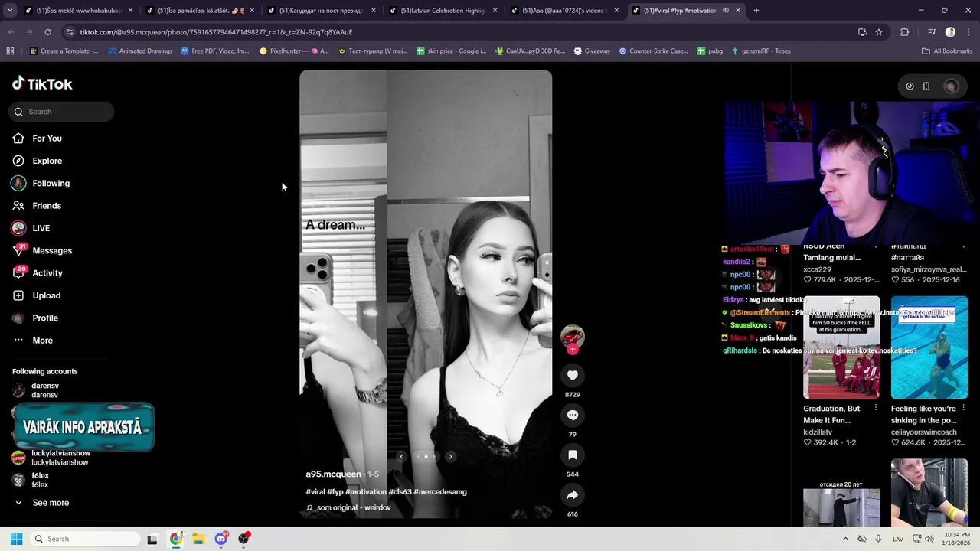Screen dimensions: 980x551
Task: Click the Windows taskbar Search box
Action: (x=84, y=539)
